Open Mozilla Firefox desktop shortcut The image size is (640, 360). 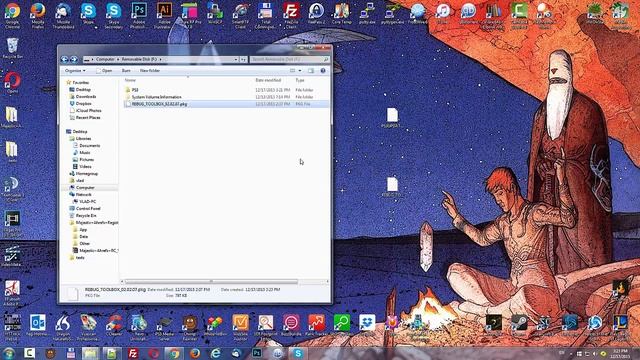[x=38, y=15]
